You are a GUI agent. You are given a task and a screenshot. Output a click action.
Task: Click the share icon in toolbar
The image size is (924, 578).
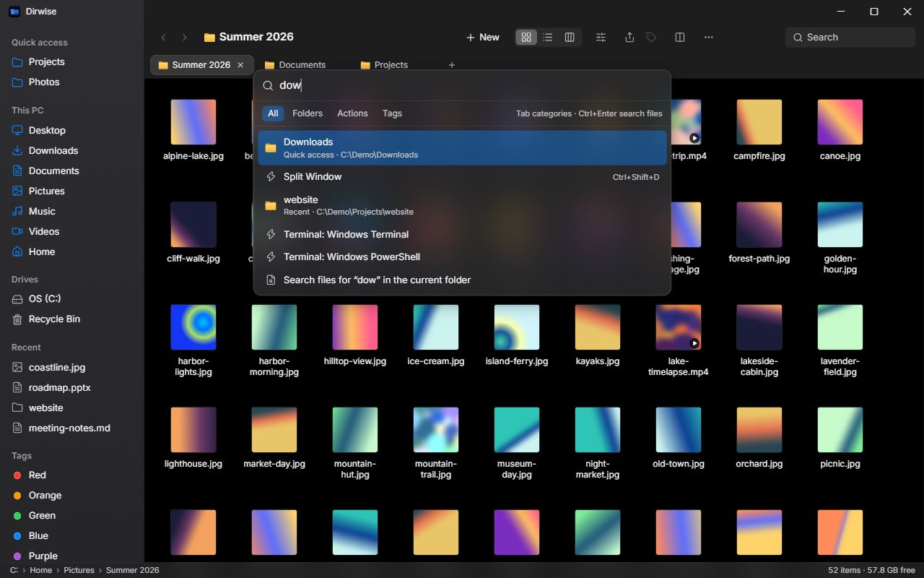[x=629, y=38]
